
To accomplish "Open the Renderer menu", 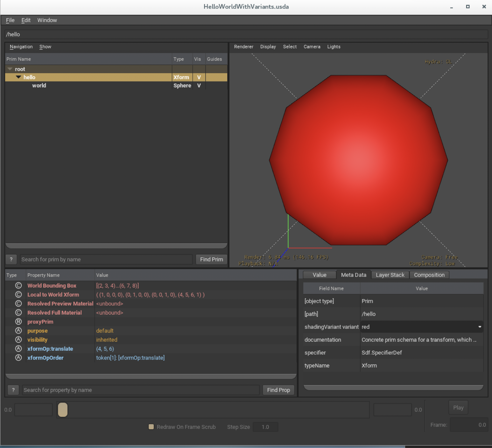I will click(x=244, y=47).
